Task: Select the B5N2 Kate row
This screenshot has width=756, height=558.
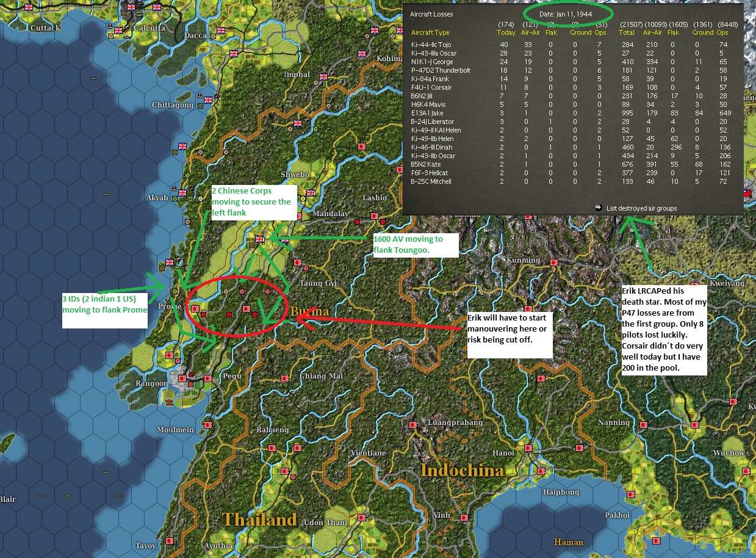Action: 571,164
